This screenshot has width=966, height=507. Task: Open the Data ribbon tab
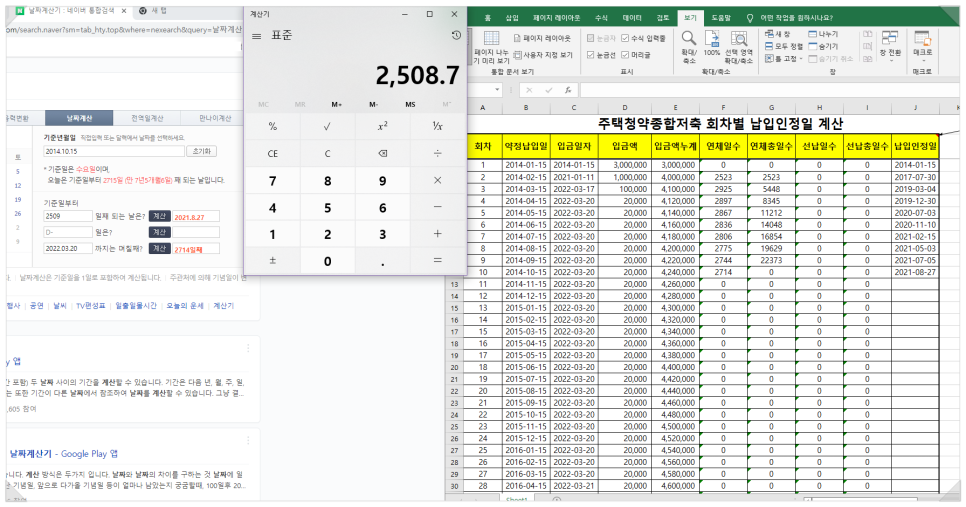pos(631,18)
